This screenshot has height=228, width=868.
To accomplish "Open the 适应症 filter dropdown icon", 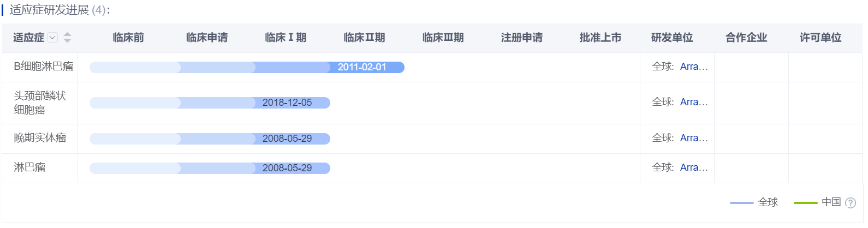I will [52, 38].
